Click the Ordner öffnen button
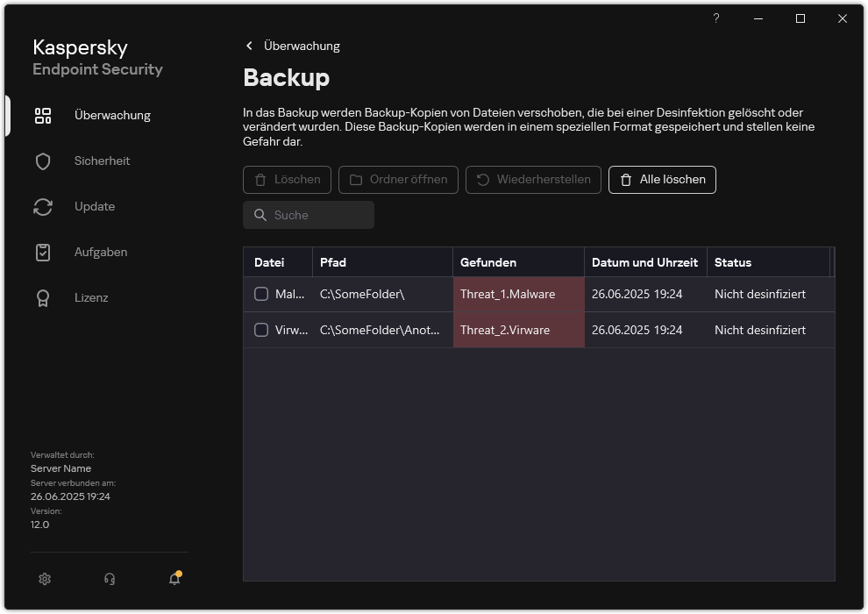Viewport: 868px width, 614px height. [398, 180]
